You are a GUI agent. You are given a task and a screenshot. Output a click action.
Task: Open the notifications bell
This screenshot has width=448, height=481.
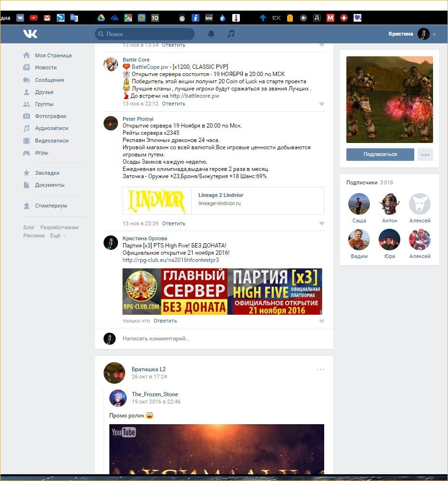(211, 34)
